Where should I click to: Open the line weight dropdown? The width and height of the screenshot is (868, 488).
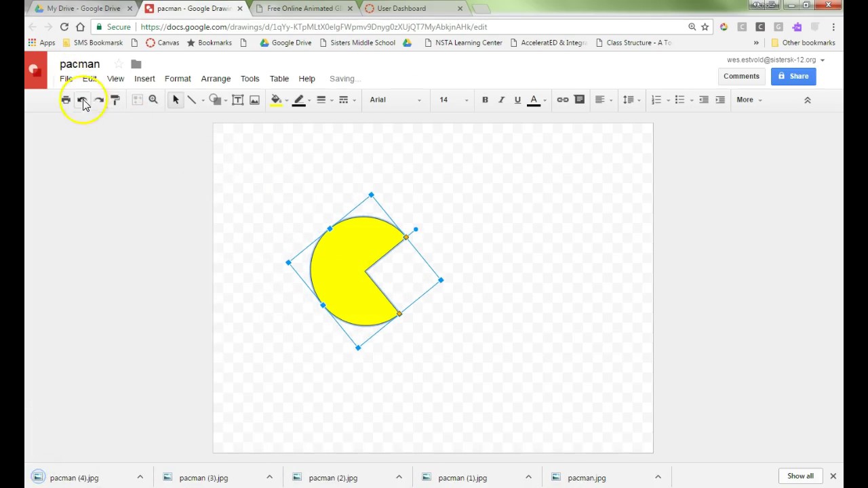324,100
